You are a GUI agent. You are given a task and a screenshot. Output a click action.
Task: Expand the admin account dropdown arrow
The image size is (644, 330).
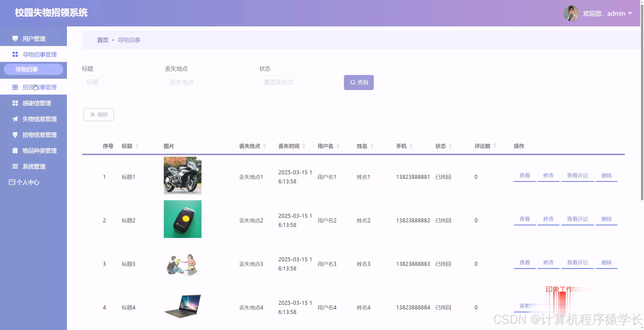click(x=630, y=13)
